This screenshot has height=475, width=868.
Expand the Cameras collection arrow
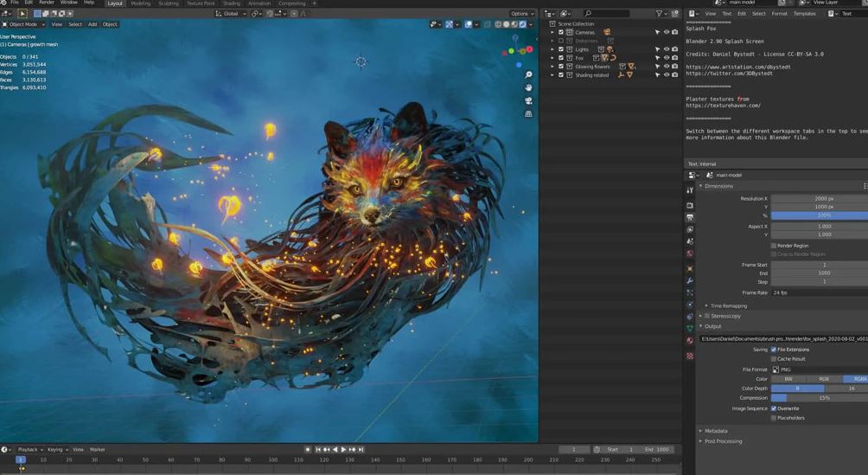click(552, 32)
